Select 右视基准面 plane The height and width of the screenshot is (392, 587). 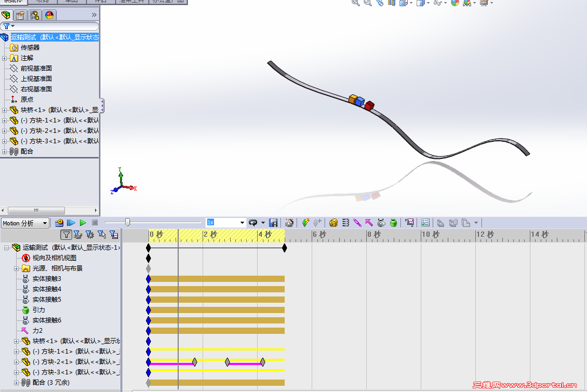(36, 89)
